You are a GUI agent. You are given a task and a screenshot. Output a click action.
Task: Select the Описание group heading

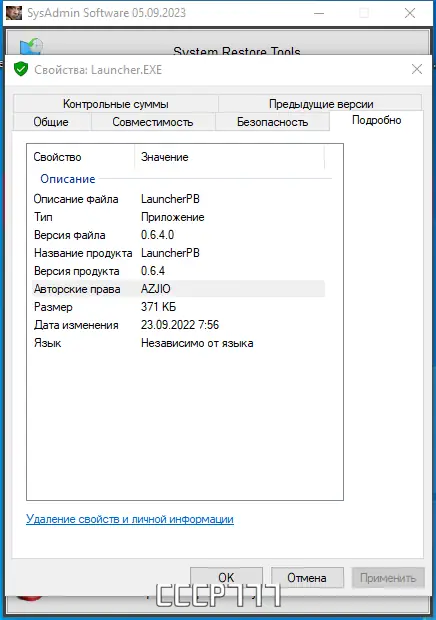click(x=68, y=179)
